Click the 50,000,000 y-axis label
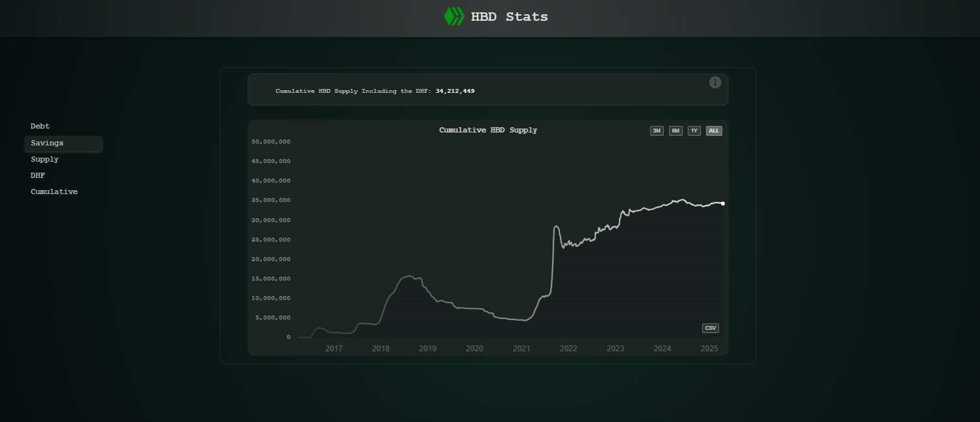 coord(271,142)
